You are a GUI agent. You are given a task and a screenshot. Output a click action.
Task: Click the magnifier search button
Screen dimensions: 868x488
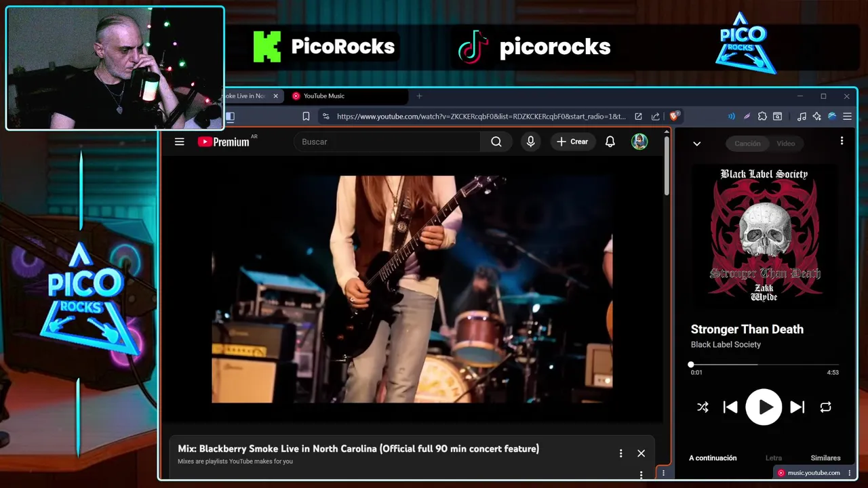[x=496, y=142]
